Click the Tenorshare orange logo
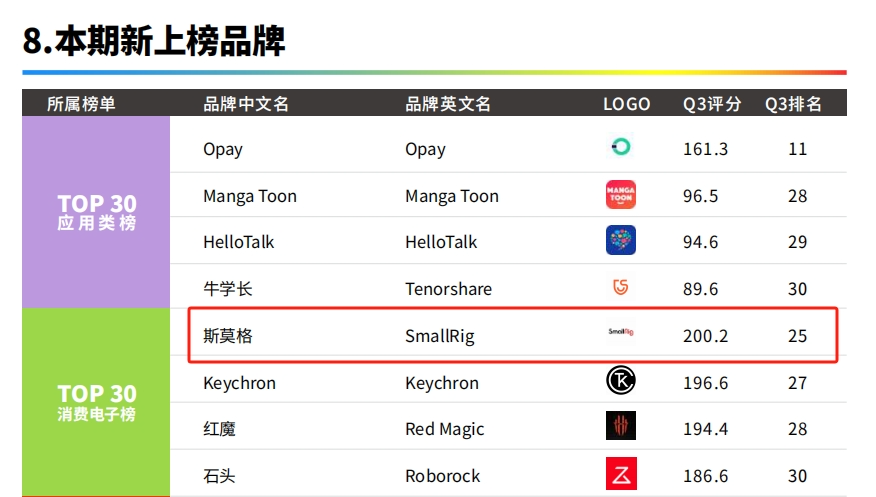This screenshot has height=497, width=876. tap(621, 287)
